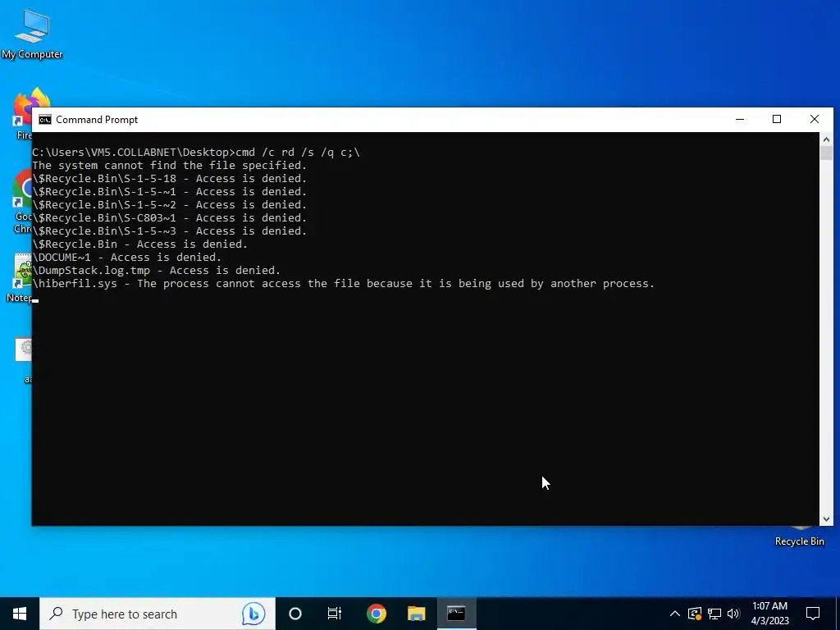Click the DumpStack.log.tmp access denied line
Screen dimensions: 840x630
click(157, 270)
